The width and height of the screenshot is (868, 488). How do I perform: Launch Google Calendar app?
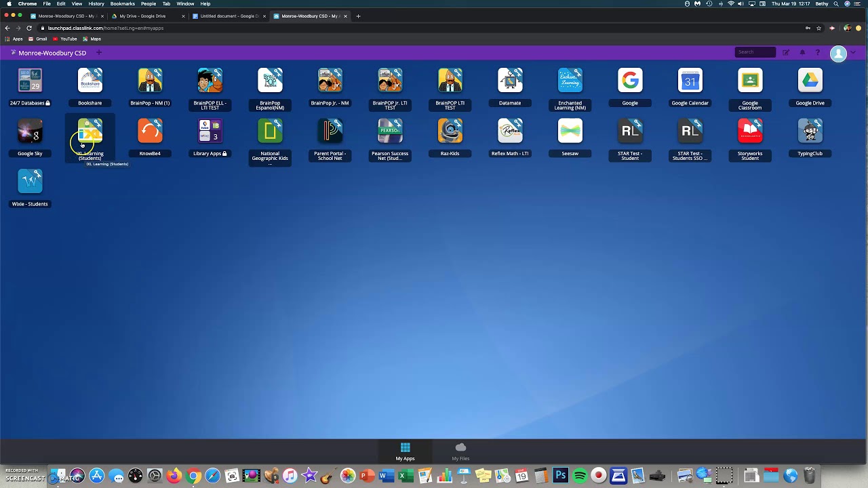690,81
